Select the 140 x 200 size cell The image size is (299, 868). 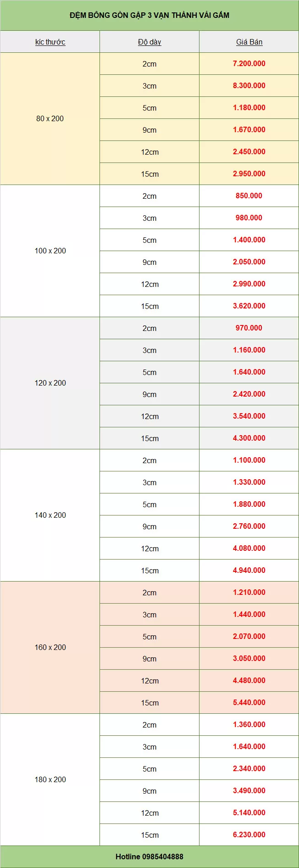pos(50,515)
